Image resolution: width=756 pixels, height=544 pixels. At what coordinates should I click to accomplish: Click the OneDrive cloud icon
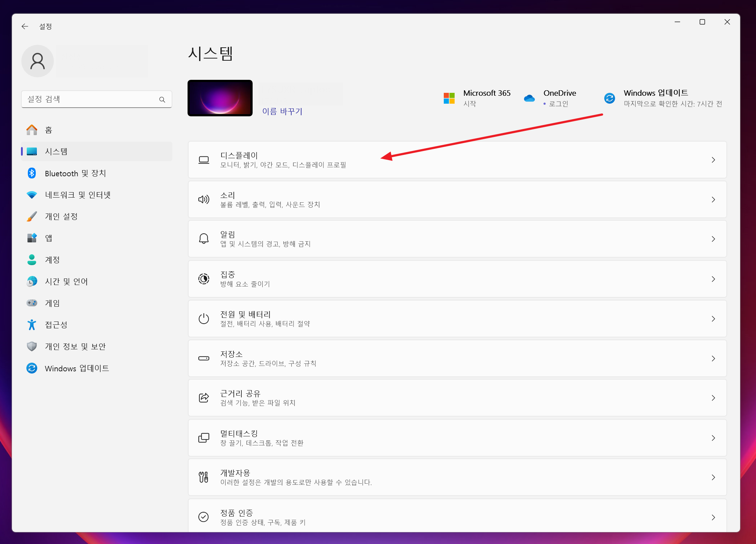coord(529,98)
